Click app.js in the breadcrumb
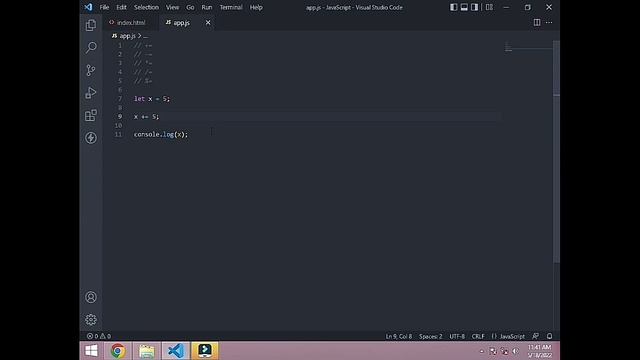The width and height of the screenshot is (640, 360). point(127,36)
